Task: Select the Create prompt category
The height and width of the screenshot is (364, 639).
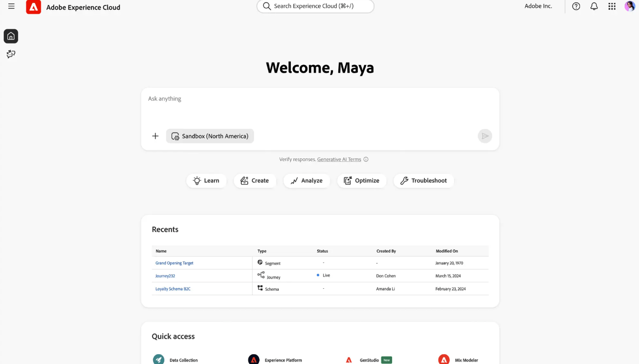Action: point(255,181)
